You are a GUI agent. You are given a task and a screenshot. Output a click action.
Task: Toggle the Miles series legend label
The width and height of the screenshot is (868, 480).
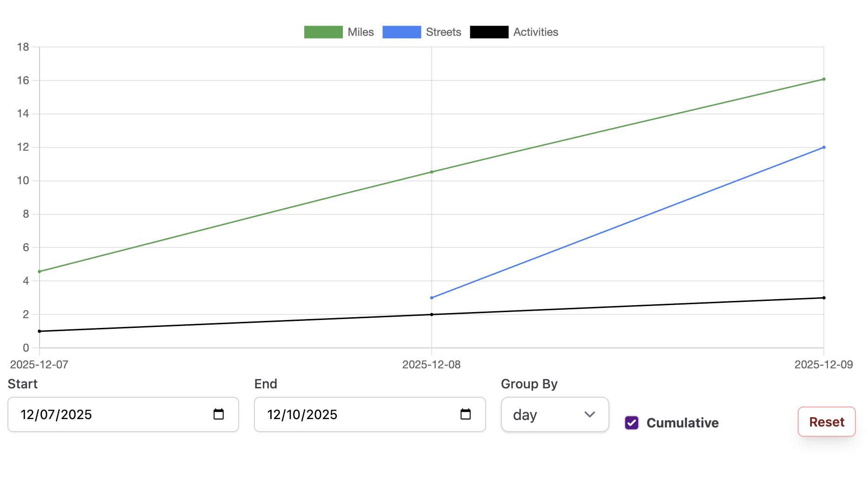(x=361, y=32)
